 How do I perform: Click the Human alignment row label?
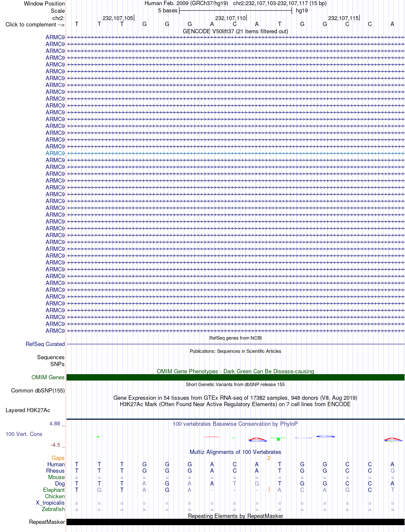click(56, 465)
